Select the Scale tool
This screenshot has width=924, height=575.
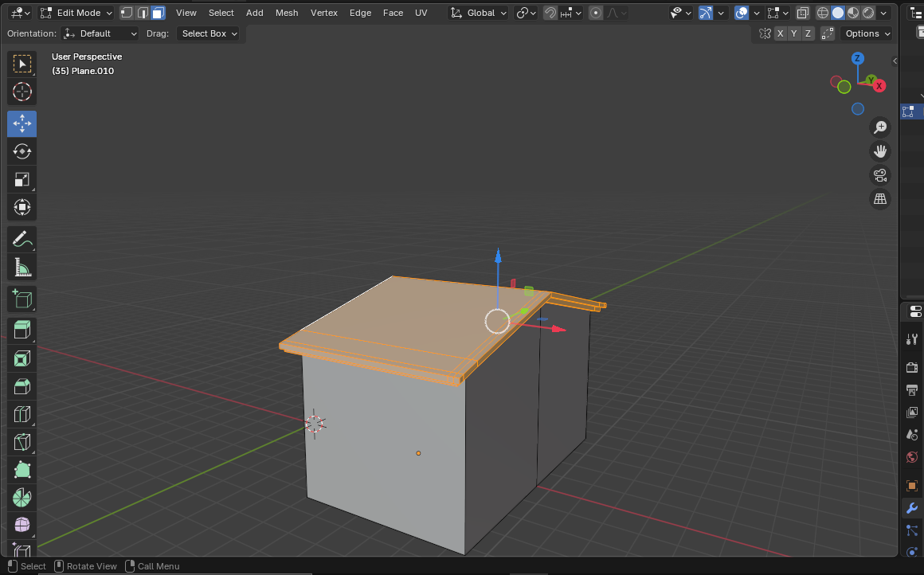pos(22,180)
